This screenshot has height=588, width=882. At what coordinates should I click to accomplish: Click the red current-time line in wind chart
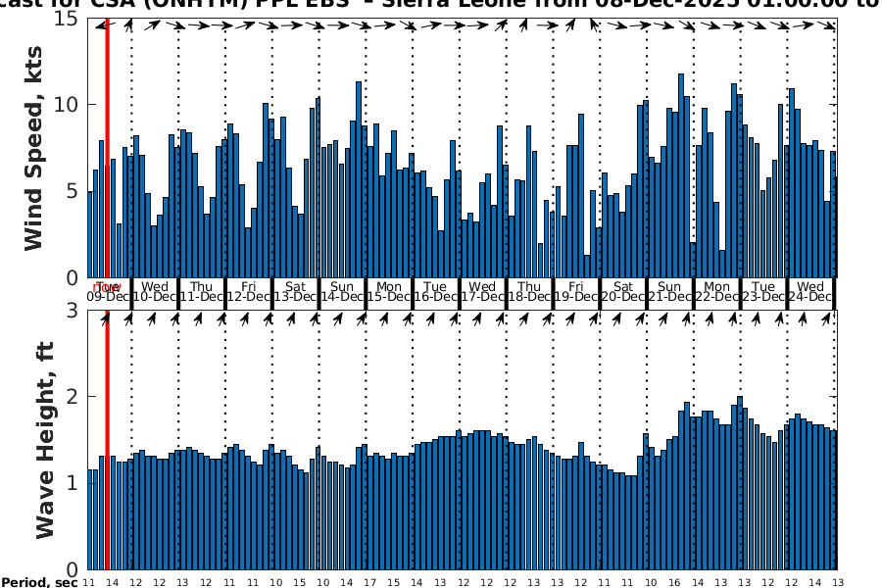[x=106, y=147]
